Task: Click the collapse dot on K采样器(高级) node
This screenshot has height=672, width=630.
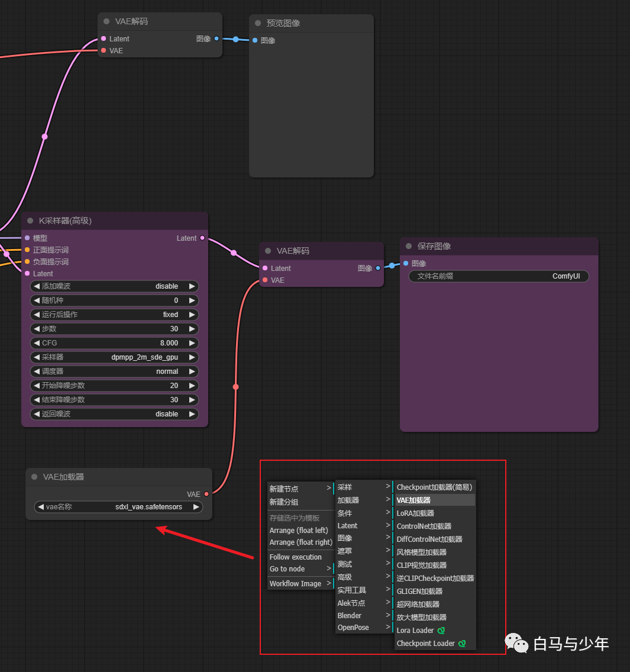Action: (30, 221)
